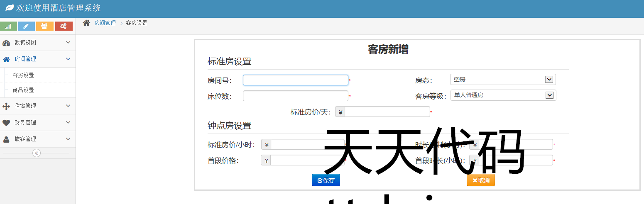Click the 标准房价/天 price input field

(x=387, y=112)
